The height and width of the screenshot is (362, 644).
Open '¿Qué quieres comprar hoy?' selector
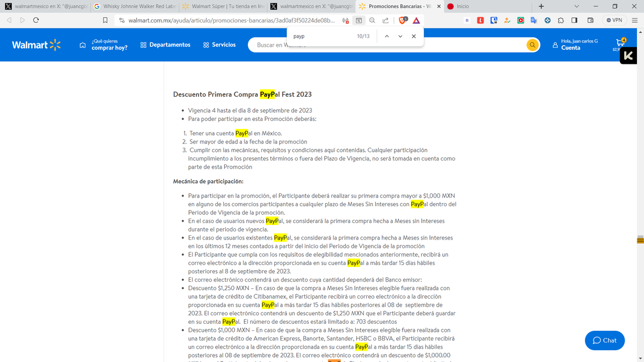pos(104,45)
